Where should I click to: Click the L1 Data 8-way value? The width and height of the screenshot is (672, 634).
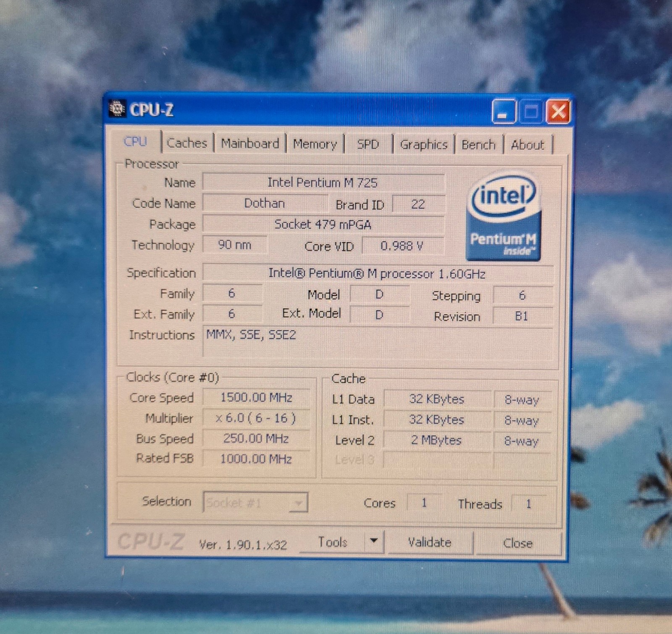coord(522,400)
